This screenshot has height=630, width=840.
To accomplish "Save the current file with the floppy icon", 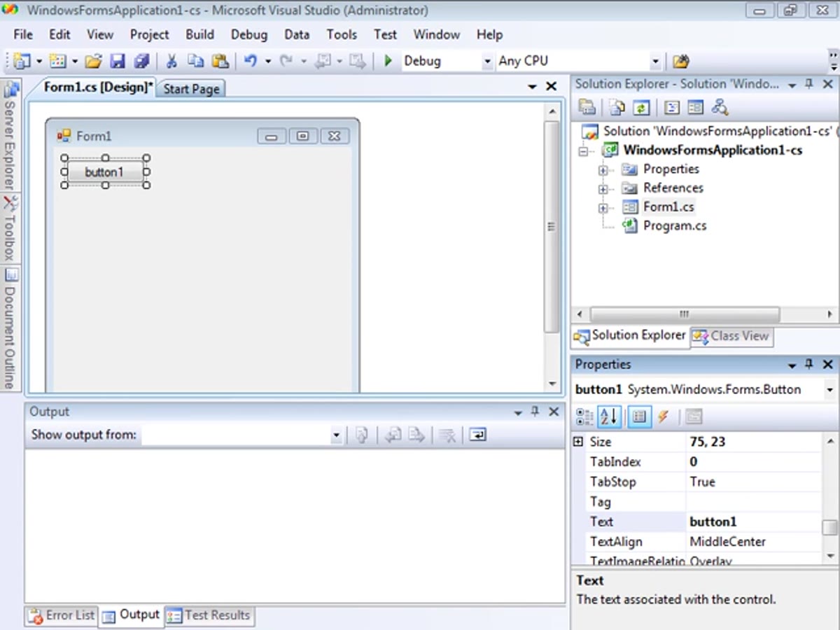I will click(x=118, y=62).
